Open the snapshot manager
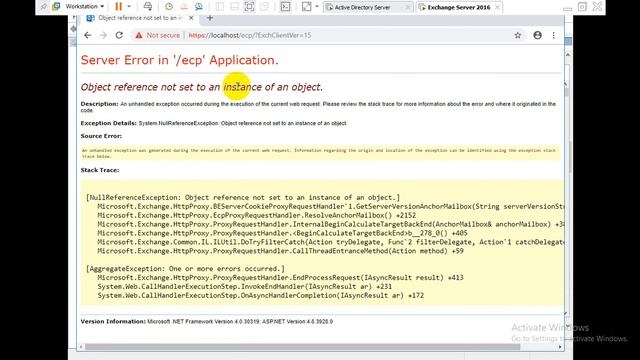This screenshot has height=360, width=640. coord(199,7)
